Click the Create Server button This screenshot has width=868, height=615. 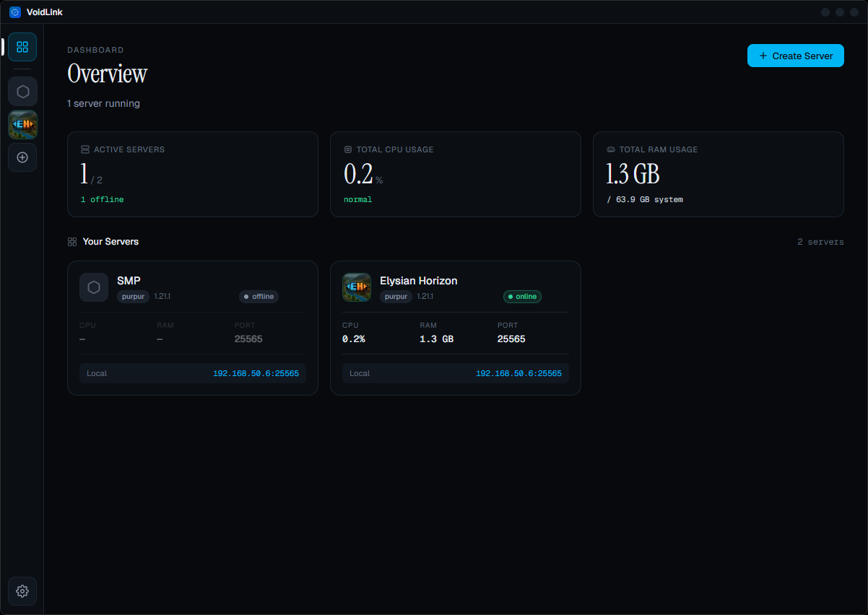tap(795, 56)
